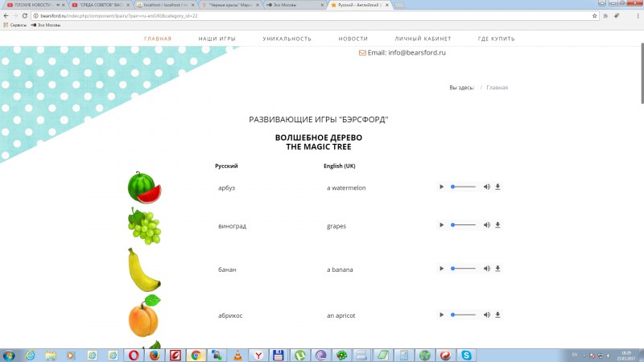Viewport: 644px width, 362px height.
Task: Seek on the banana audio progress slider
Action: 464,269
